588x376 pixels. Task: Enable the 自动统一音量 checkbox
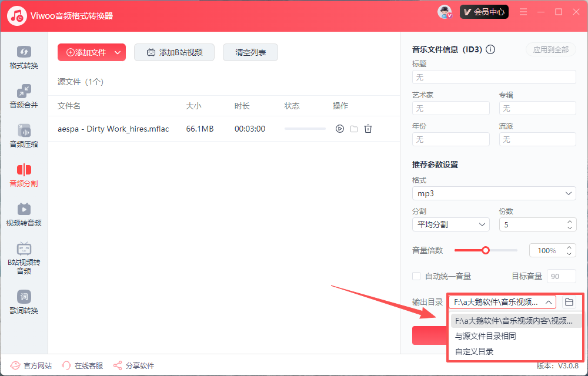tap(416, 276)
